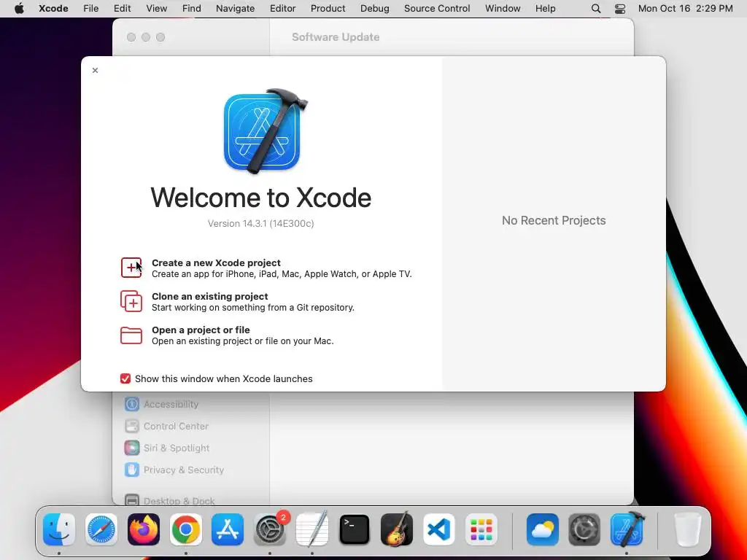Launch Safari from the Dock
747x560 pixels.
pyautogui.click(x=101, y=529)
